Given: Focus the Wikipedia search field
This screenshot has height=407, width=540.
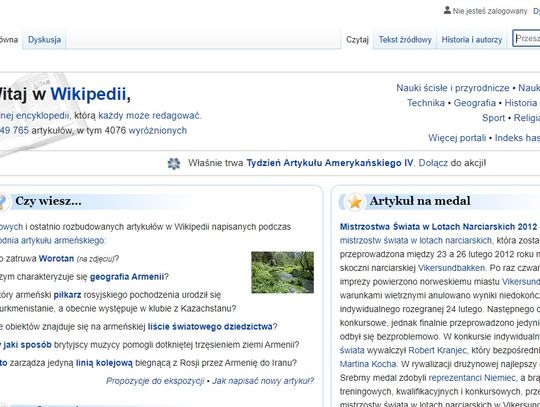Looking at the screenshot, I should [526, 38].
